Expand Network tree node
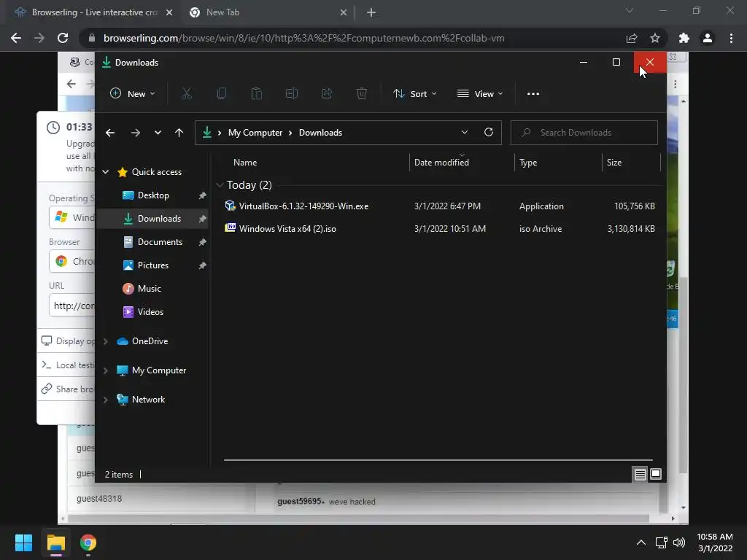 pyautogui.click(x=106, y=400)
